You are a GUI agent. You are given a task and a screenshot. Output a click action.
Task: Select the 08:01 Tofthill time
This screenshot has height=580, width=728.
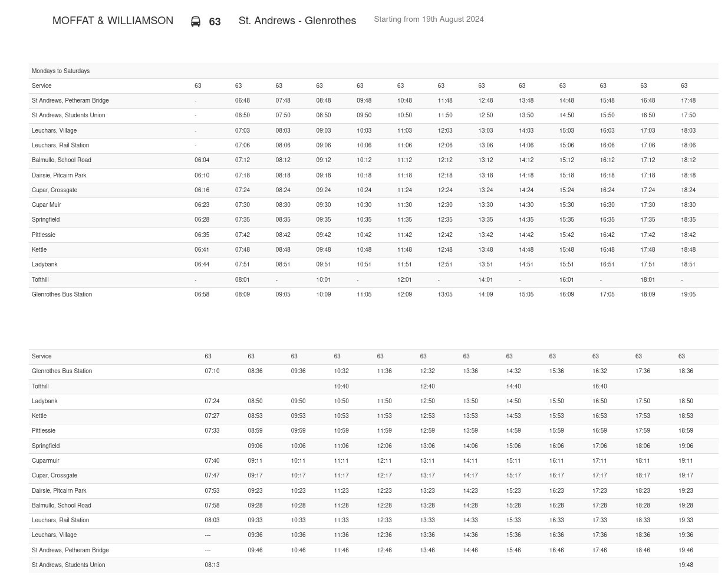coord(242,280)
